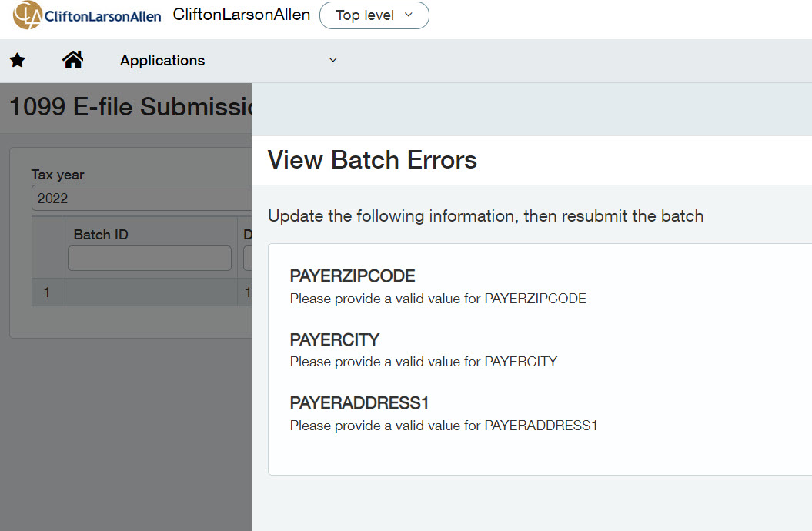
Task: Click the valid value message for PAYERCITY
Action: click(x=423, y=362)
